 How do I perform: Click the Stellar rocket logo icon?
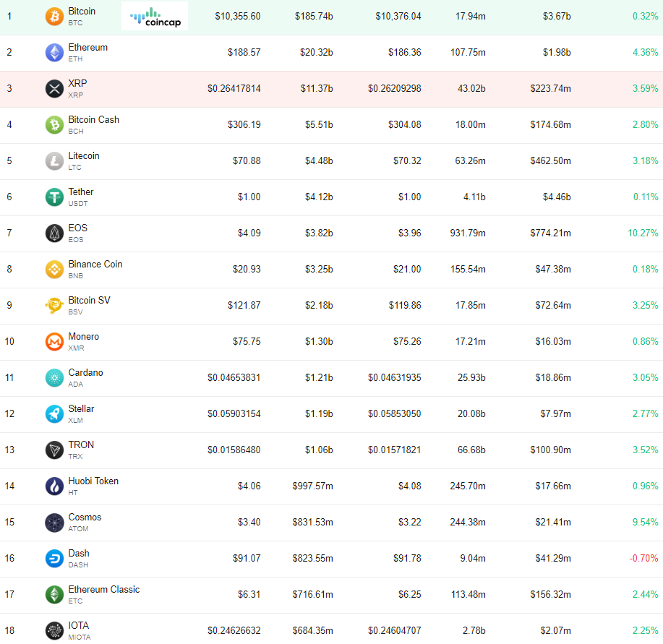tap(54, 414)
